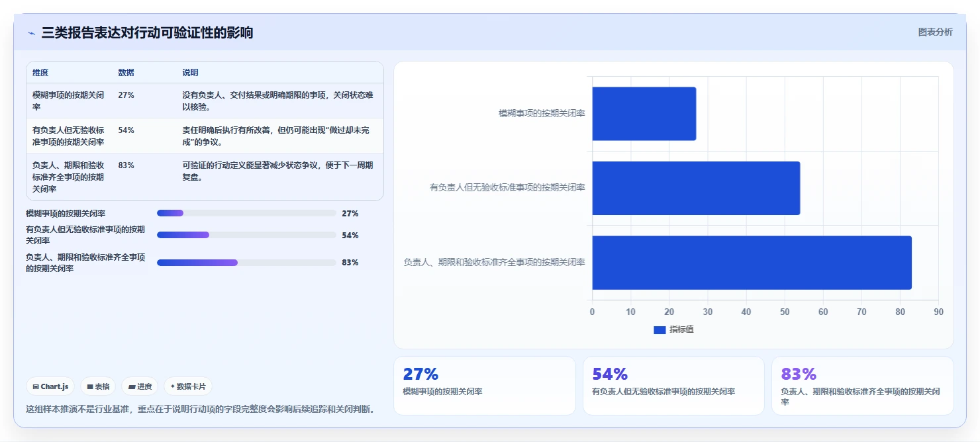Toggle the 指标值 legend swatch
Viewport: 980px width, 442px height.
[660, 330]
